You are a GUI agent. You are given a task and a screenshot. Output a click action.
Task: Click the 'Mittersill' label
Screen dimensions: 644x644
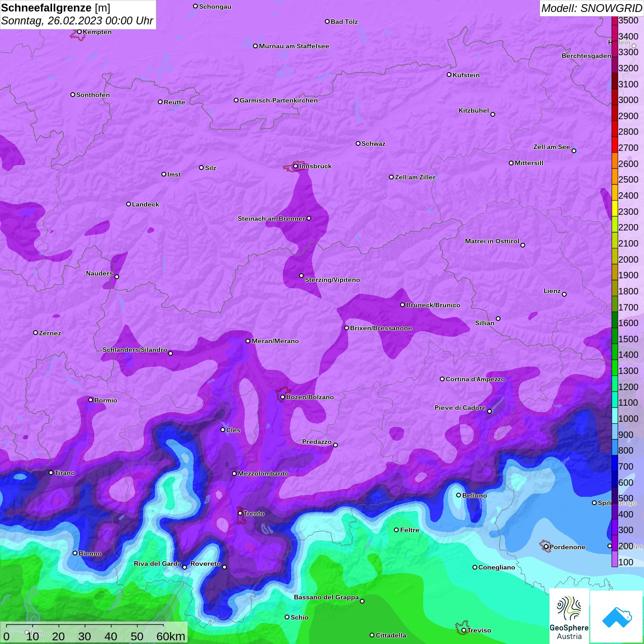coord(529,163)
